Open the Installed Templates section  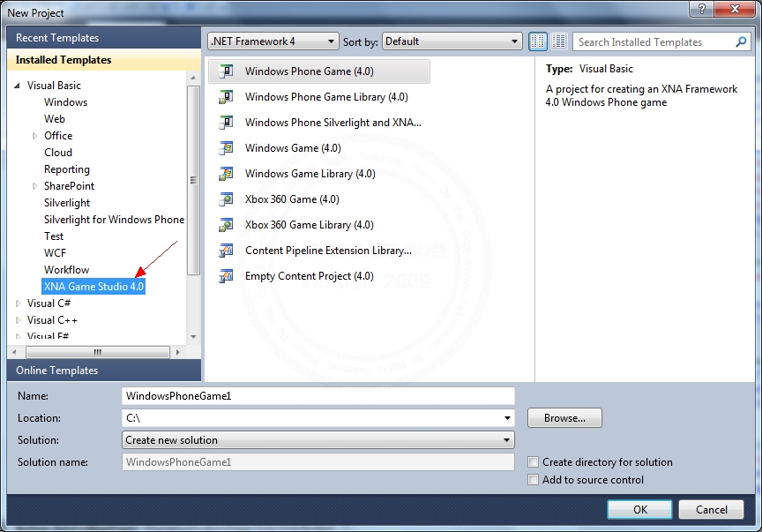pos(104,60)
